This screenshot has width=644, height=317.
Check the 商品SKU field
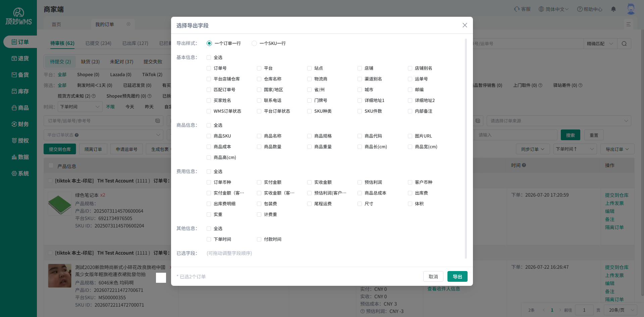point(209,136)
